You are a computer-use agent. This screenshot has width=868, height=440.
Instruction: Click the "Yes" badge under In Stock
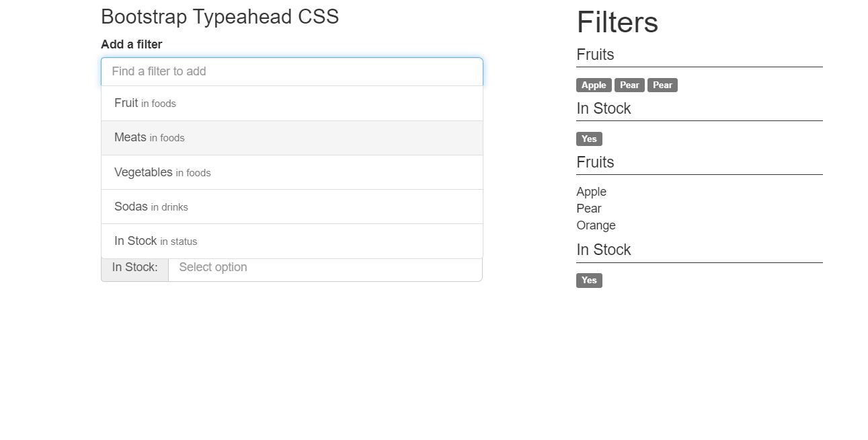click(589, 139)
